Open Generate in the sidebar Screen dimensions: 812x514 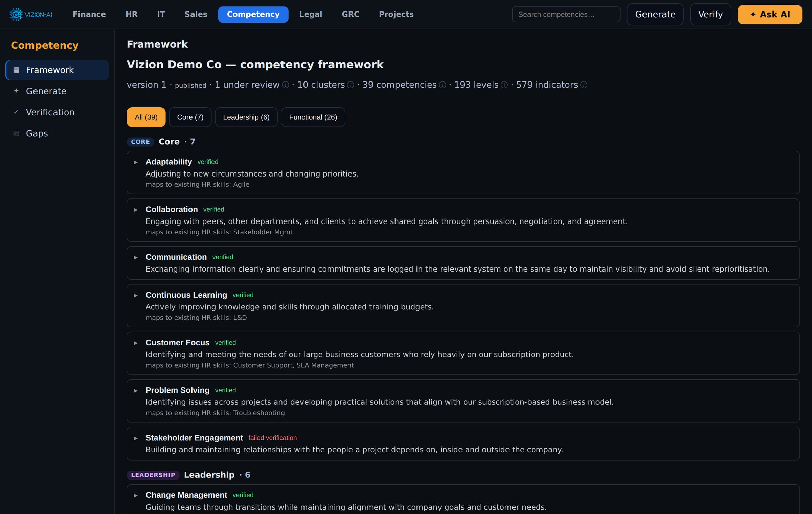(x=57, y=91)
